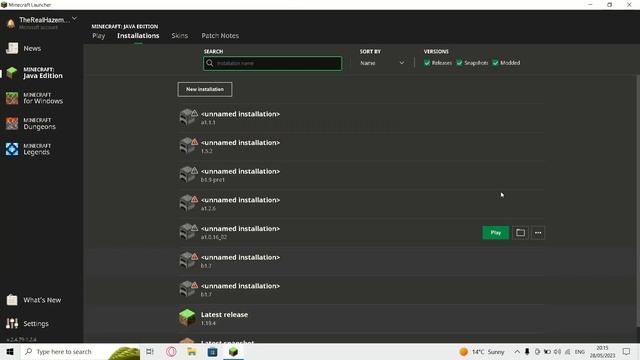This screenshot has height=360, width=640.
Task: Open File Explorer from taskbar
Action: click(192, 351)
